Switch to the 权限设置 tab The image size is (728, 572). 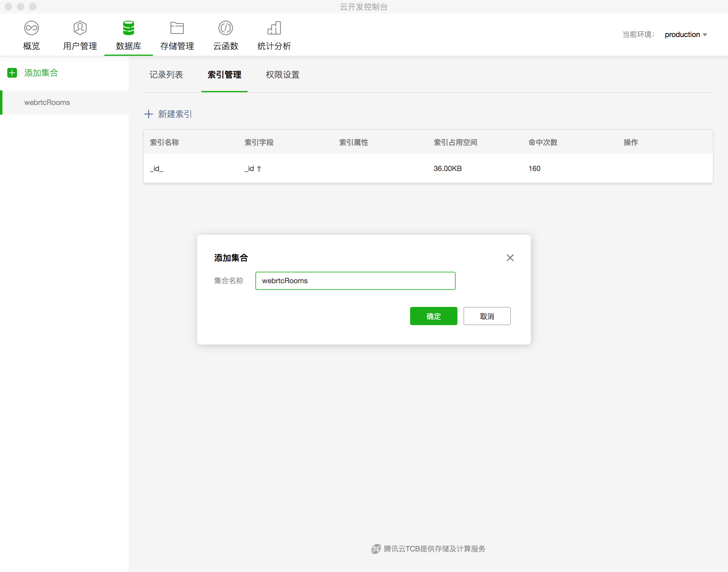click(x=283, y=75)
